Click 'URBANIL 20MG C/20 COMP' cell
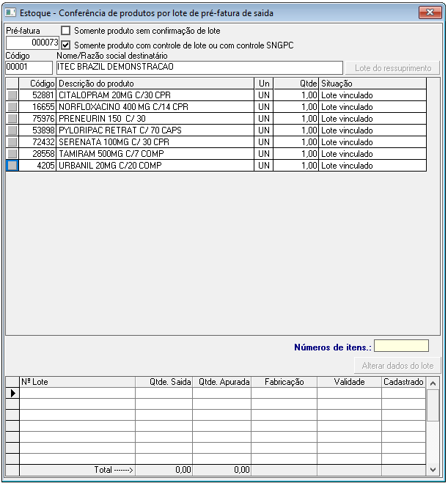 tap(155, 166)
